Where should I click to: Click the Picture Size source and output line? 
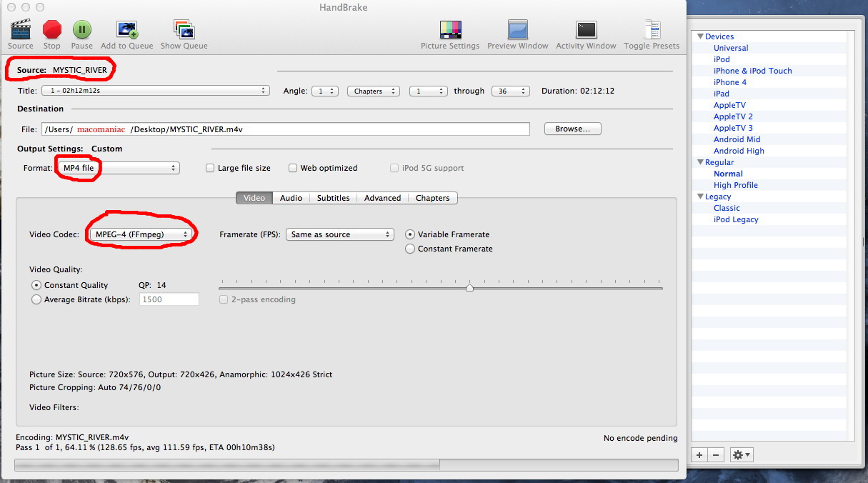(181, 374)
